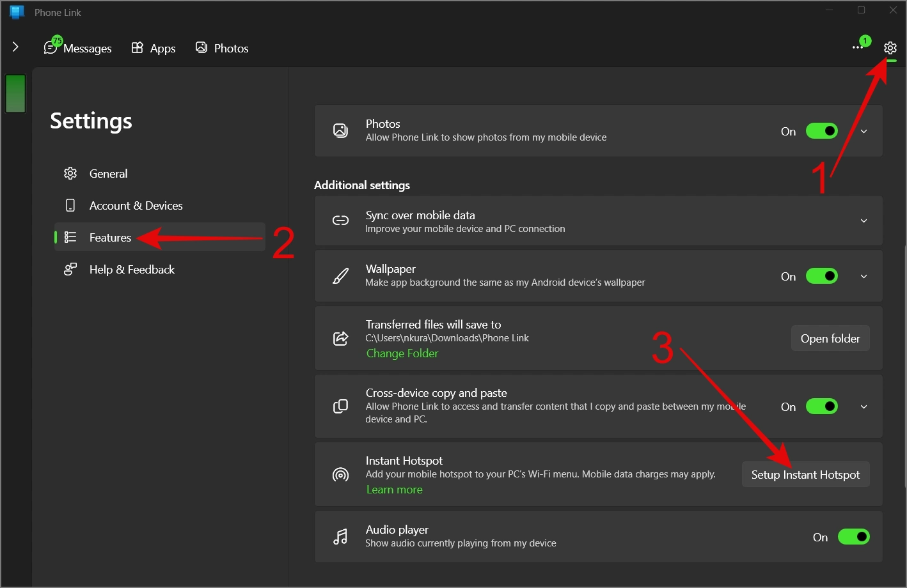This screenshot has height=588, width=907.
Task: Switch off the Audio player toggle
Action: point(854,537)
